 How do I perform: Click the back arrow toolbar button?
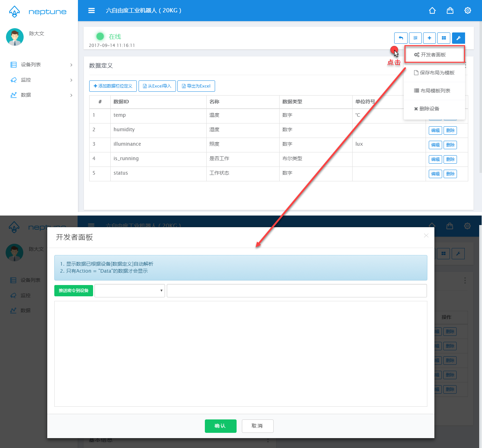(401, 38)
